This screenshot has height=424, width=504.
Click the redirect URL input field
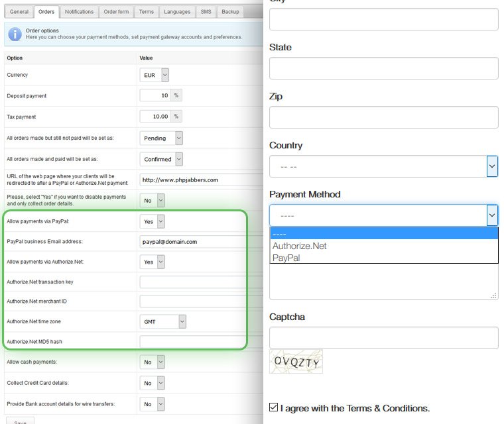[201, 180]
